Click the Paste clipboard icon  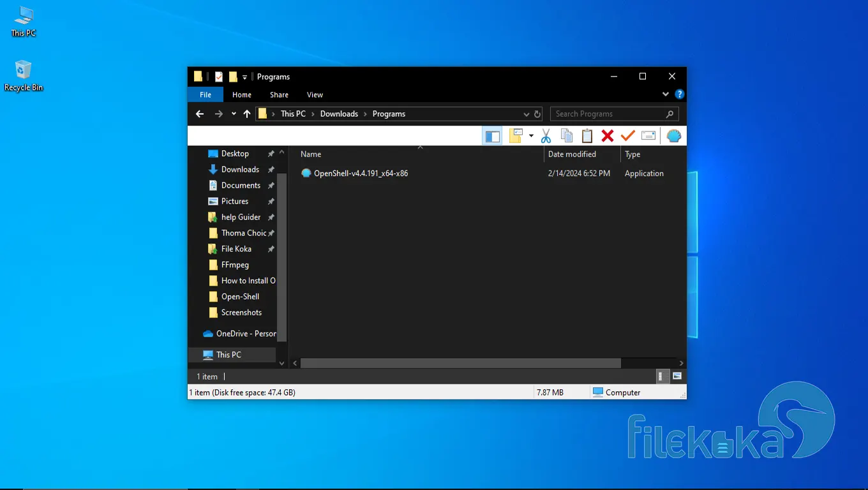pos(587,136)
